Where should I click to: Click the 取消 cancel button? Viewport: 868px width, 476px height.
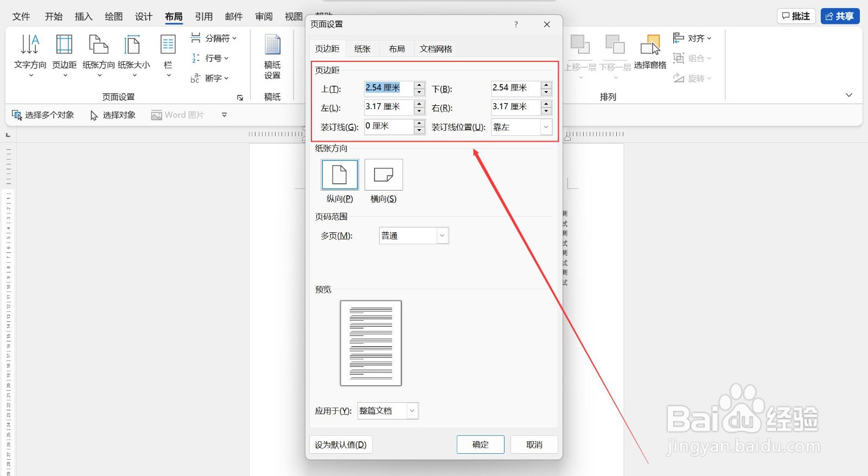[x=534, y=445]
